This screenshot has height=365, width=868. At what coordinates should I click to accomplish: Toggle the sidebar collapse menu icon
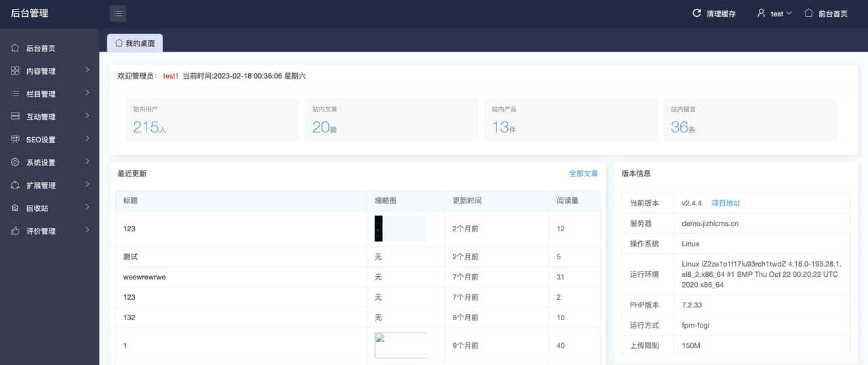pos(118,14)
